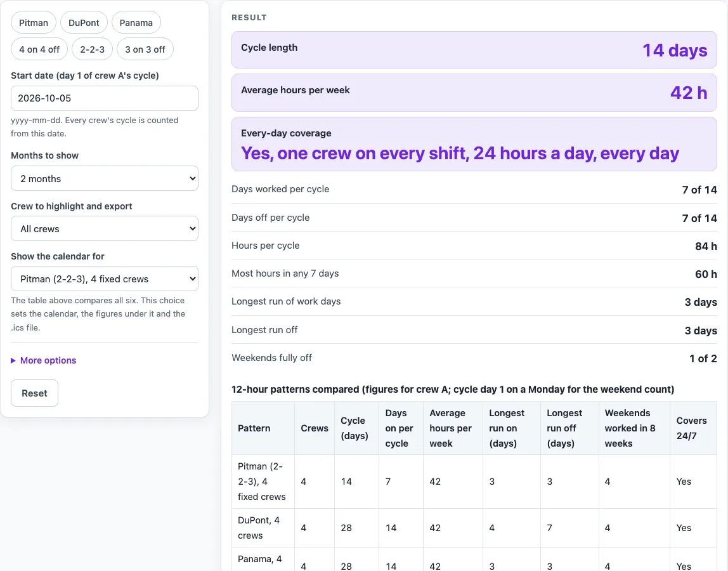Focus the start date input field
The image size is (728, 571).
(105, 98)
